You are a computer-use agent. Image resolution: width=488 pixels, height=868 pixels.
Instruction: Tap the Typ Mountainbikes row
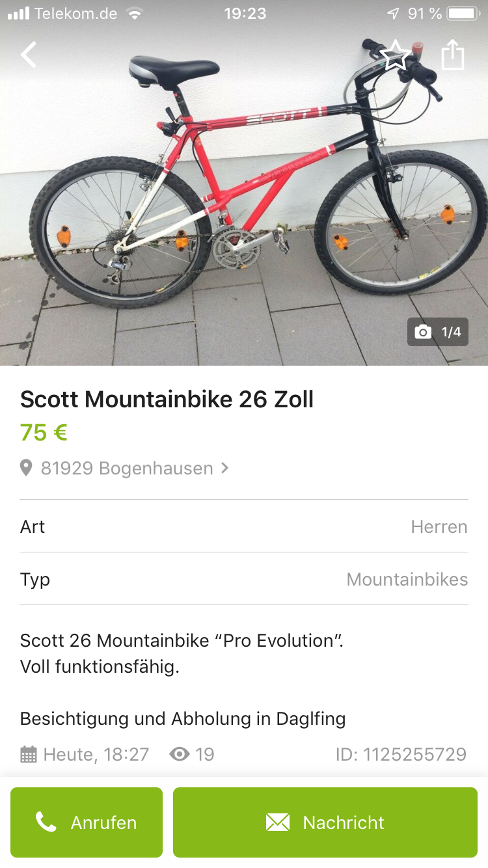click(244, 579)
